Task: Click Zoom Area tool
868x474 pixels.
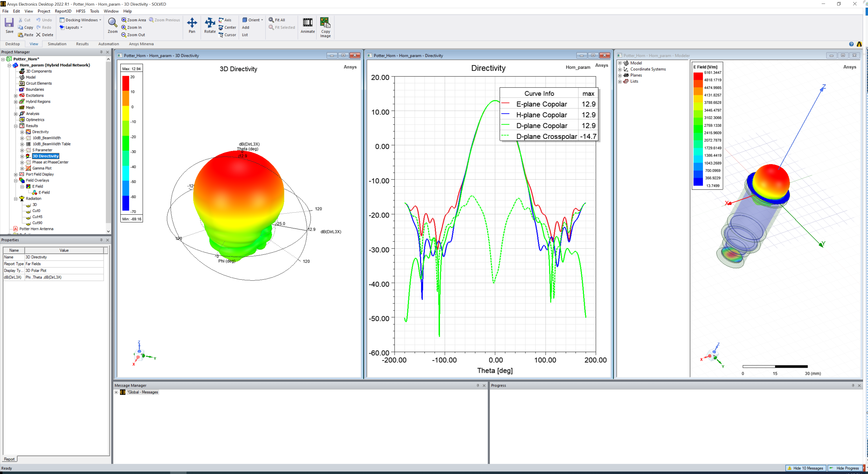Action: pyautogui.click(x=134, y=20)
